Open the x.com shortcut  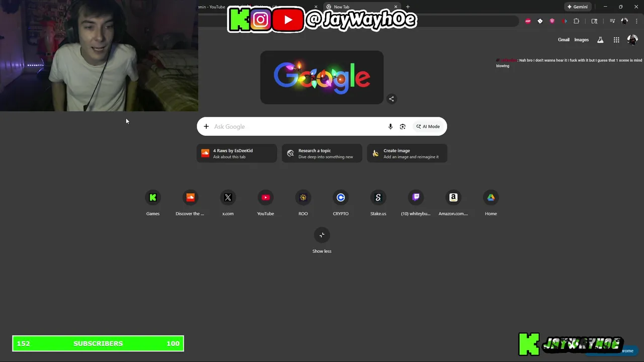tap(228, 203)
